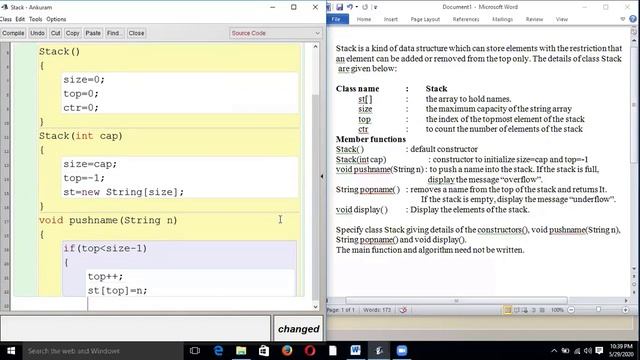640x360 pixels.
Task: Click the zoom in plus button in Word
Action: [x=625, y=310]
